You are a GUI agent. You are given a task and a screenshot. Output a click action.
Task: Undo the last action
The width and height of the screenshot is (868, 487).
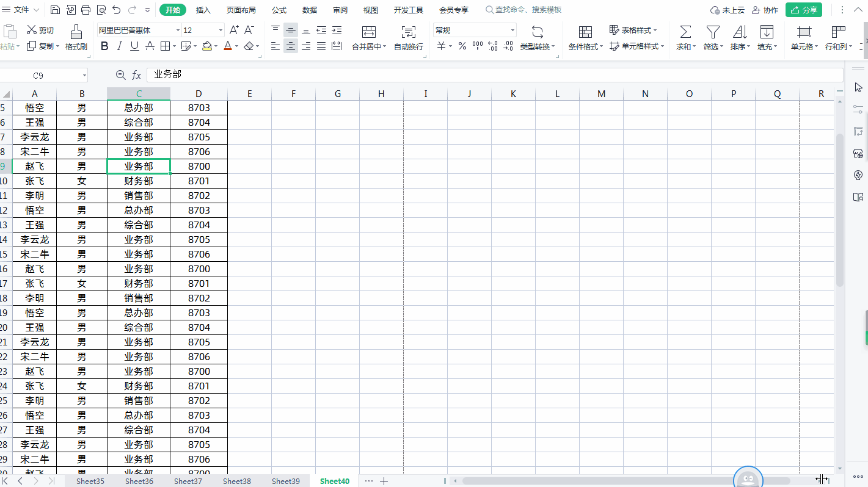point(117,10)
